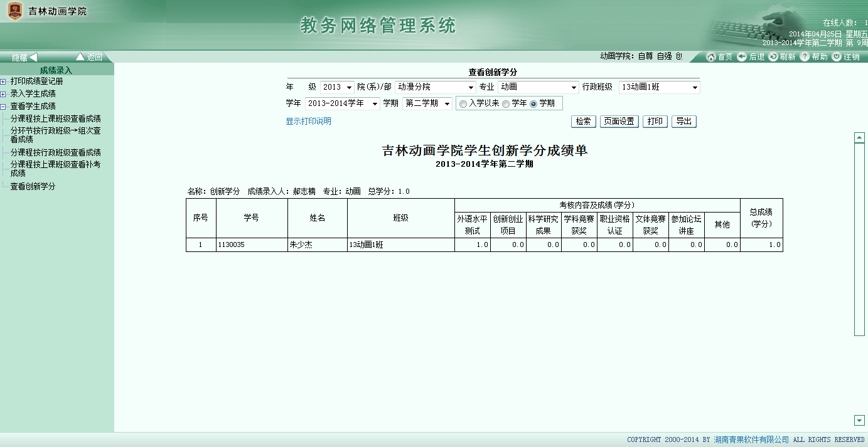The height and width of the screenshot is (447, 868).
Task: Click the 显示打印说明 link
Action: click(308, 122)
